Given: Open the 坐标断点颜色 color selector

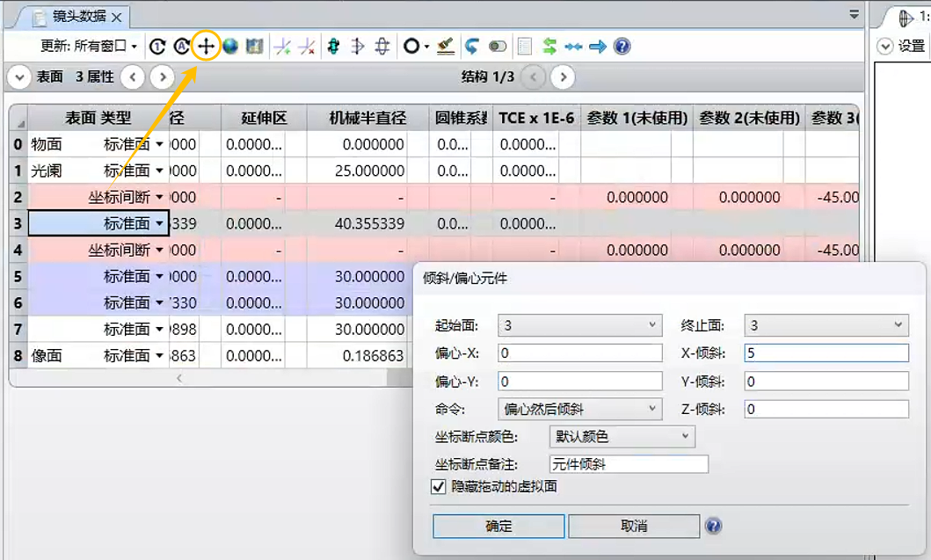Looking at the screenshot, I should coord(622,436).
